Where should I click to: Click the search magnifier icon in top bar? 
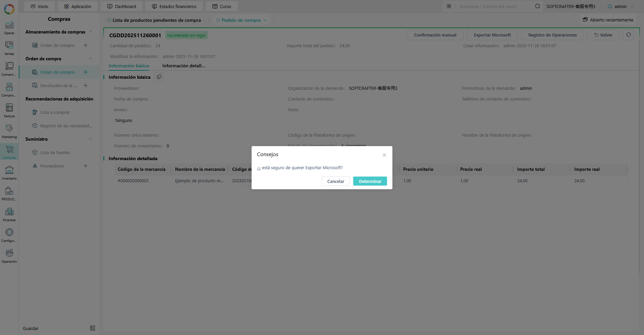(x=537, y=6)
